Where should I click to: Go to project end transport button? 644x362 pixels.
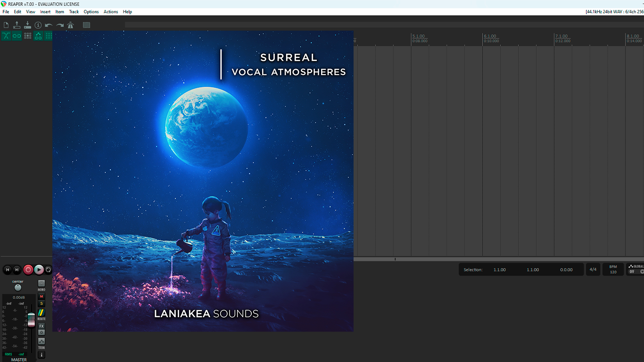coord(17,270)
